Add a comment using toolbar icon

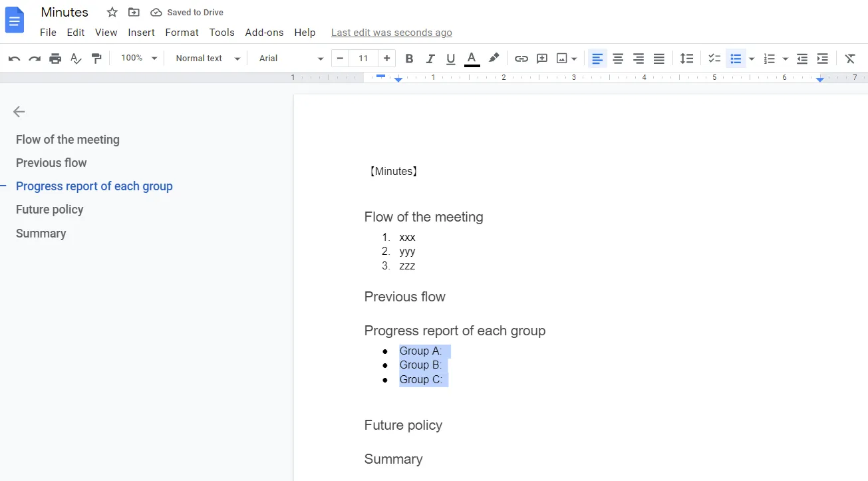[542, 59]
